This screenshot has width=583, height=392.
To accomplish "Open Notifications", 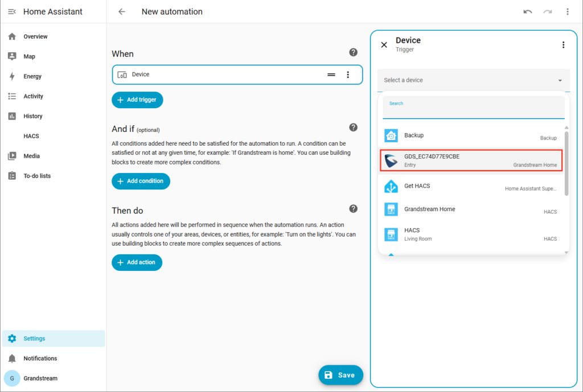I will coord(54,358).
